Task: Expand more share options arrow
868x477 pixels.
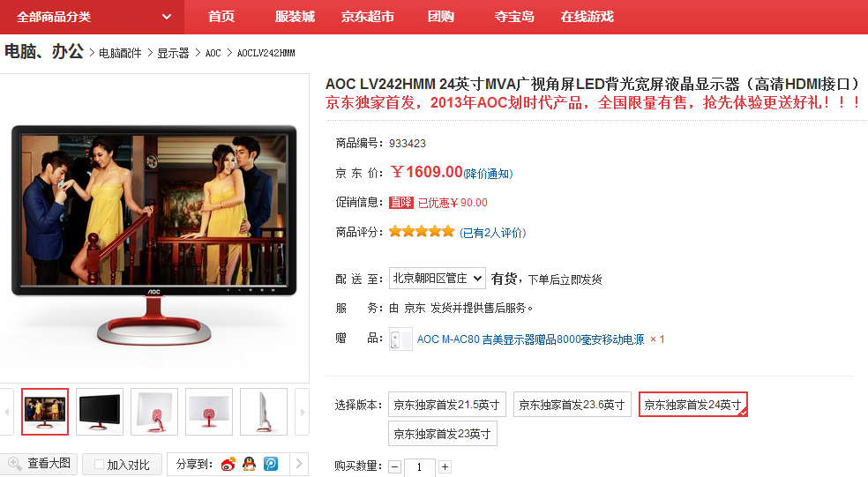Action: point(299,464)
